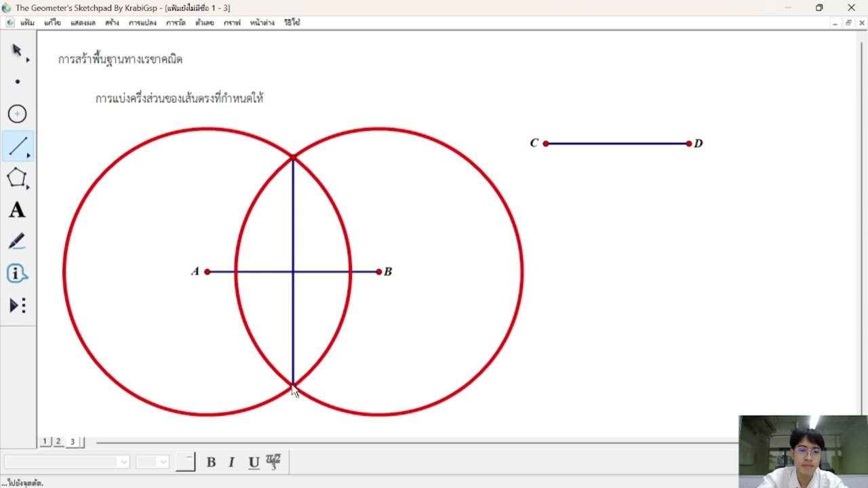Select the Marker pen tool

point(17,242)
